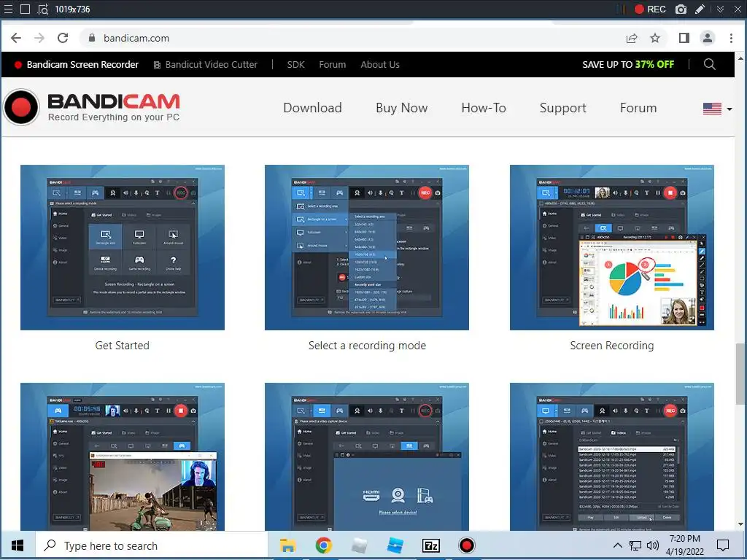Open the Screen Recording thumbnail

[x=612, y=247]
